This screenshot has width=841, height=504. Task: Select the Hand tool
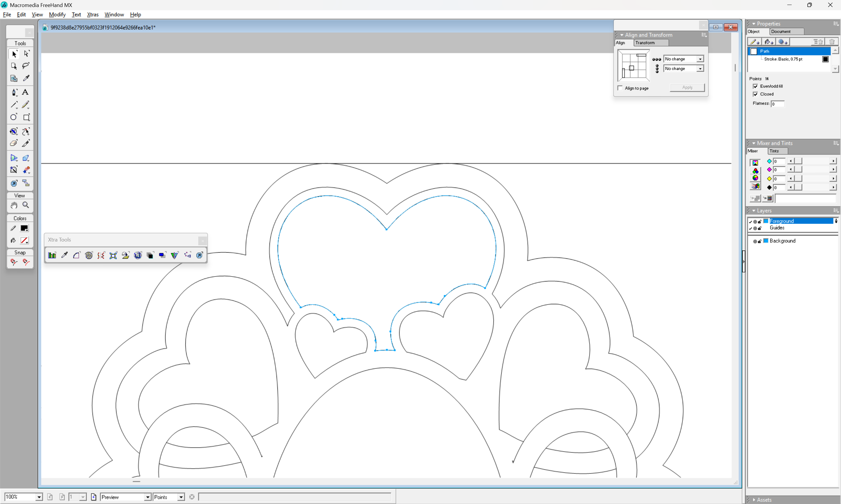tap(14, 205)
